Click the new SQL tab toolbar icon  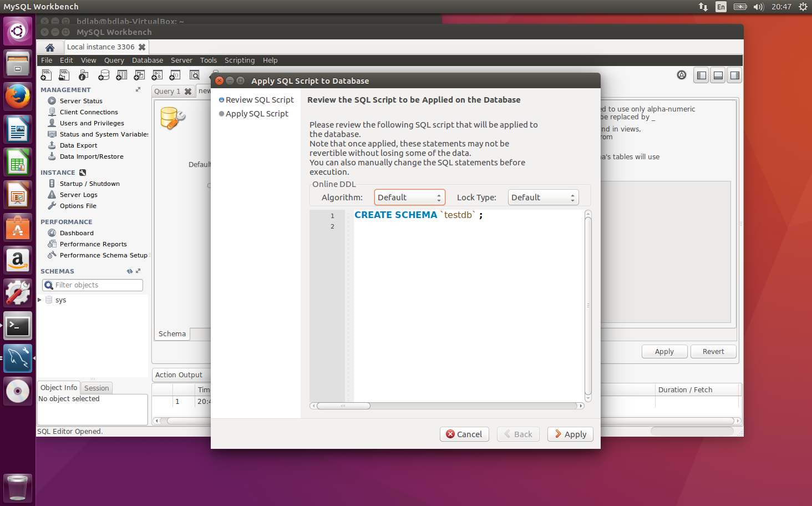pyautogui.click(x=47, y=75)
